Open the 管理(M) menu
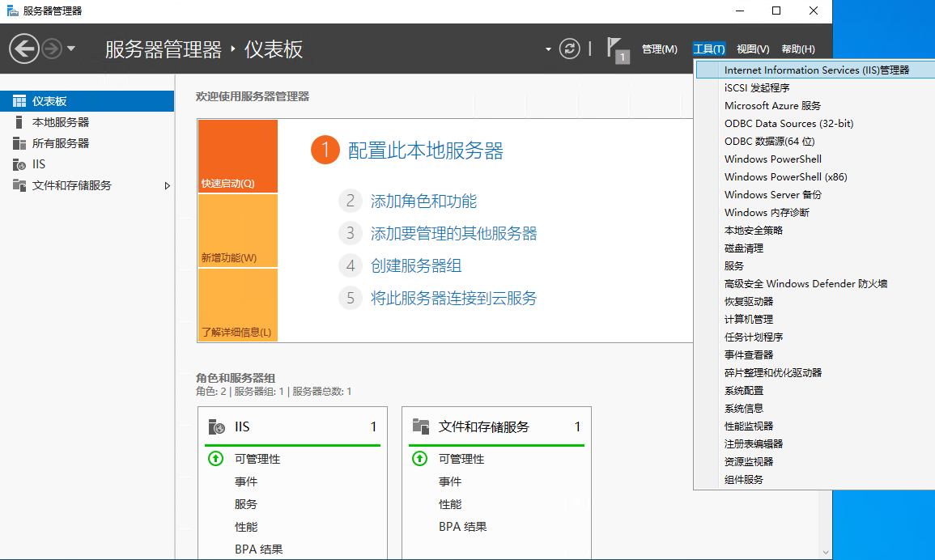 tap(659, 49)
